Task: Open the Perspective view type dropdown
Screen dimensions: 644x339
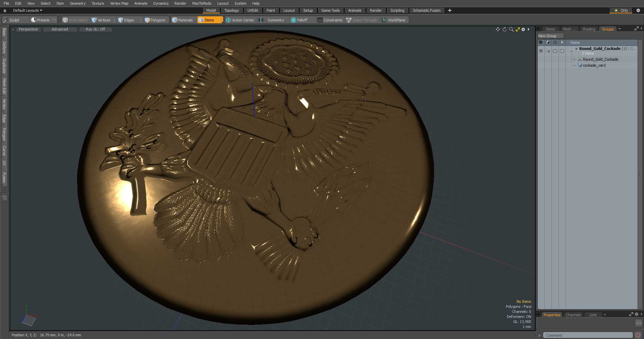Action: click(x=28, y=29)
